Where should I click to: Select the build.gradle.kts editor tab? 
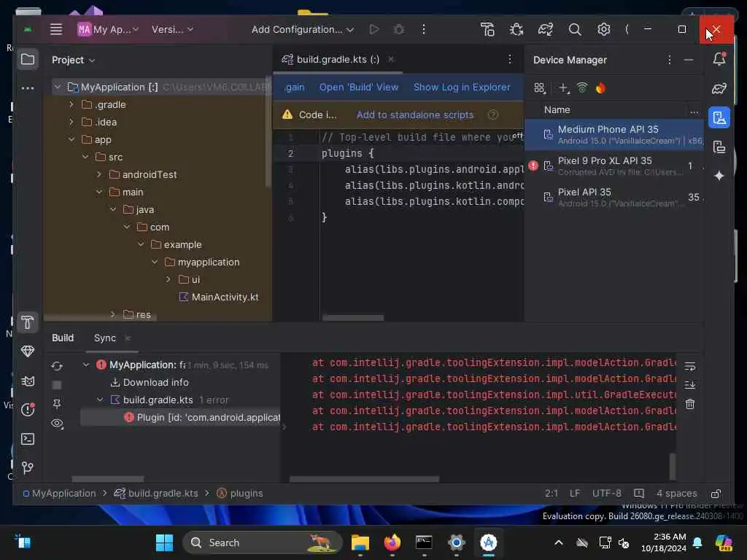click(338, 59)
